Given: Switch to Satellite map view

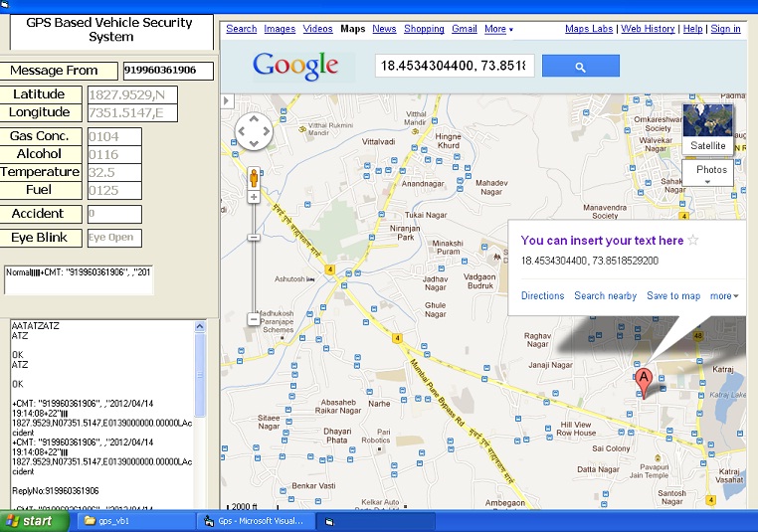Looking at the screenshot, I should pos(708,128).
